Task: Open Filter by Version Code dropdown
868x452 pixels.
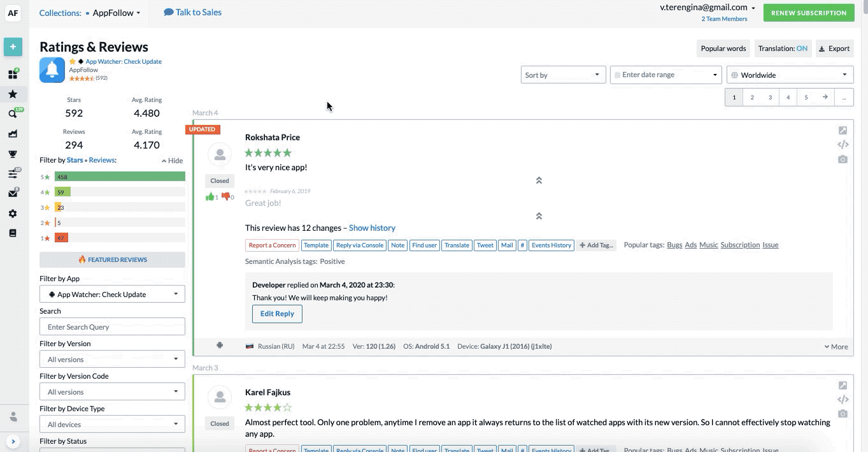Action: tap(112, 391)
